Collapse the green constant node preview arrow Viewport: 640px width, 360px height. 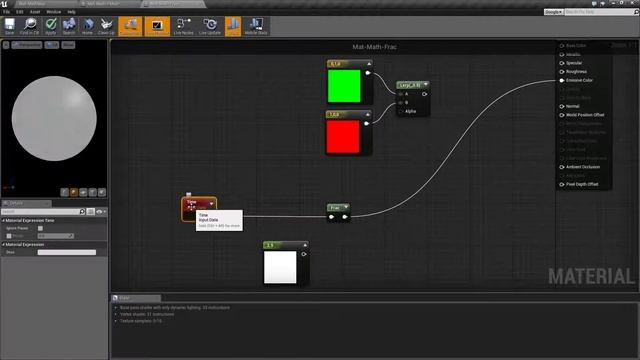(x=369, y=64)
